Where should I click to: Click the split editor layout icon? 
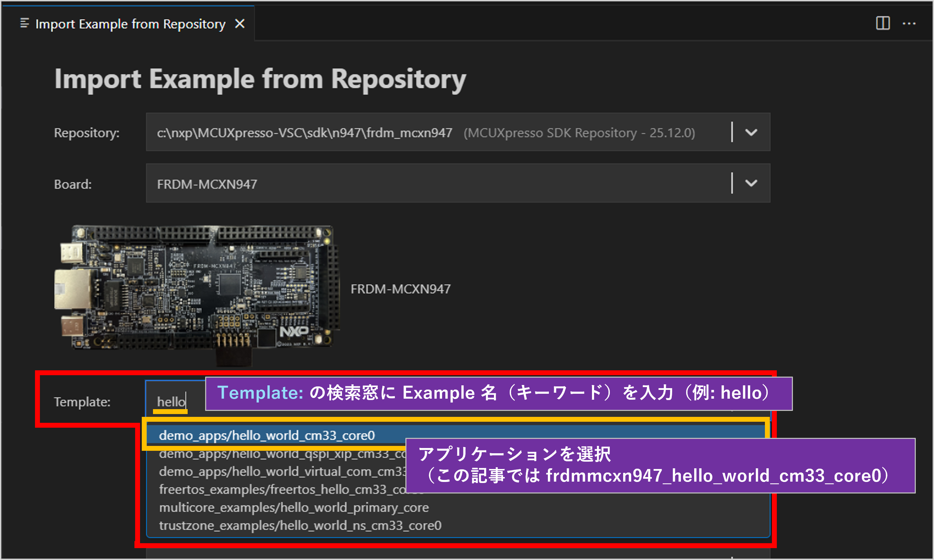(882, 23)
